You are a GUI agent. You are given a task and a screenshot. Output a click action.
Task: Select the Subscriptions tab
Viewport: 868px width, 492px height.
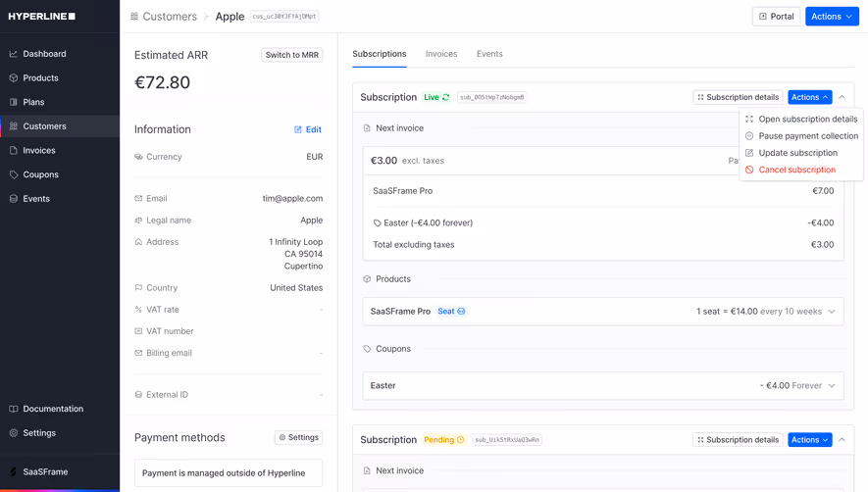[380, 54]
